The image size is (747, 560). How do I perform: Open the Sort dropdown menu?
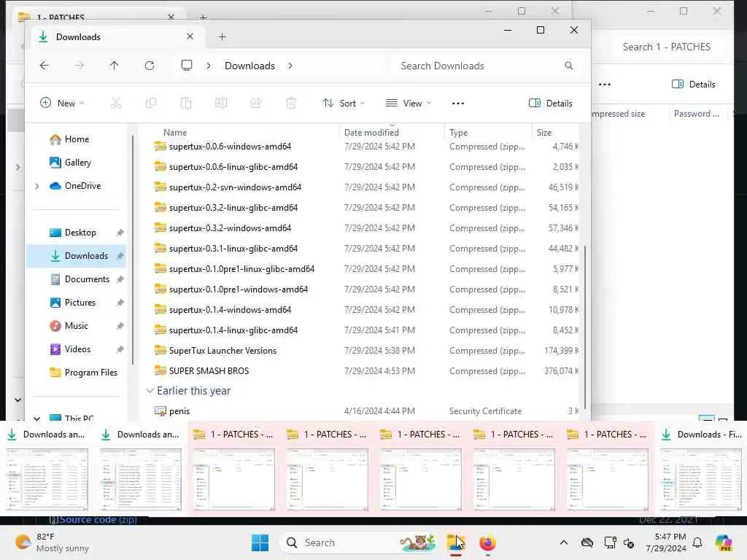pos(344,103)
